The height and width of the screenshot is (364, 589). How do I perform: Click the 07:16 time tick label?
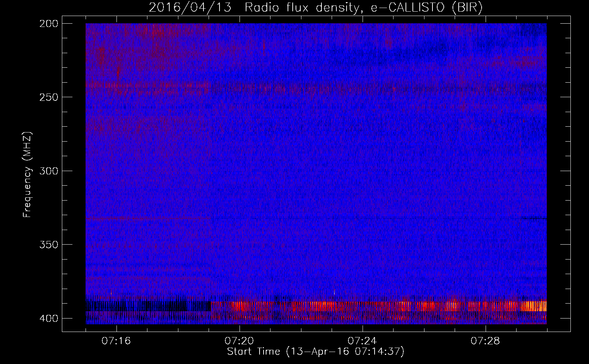coord(116,341)
